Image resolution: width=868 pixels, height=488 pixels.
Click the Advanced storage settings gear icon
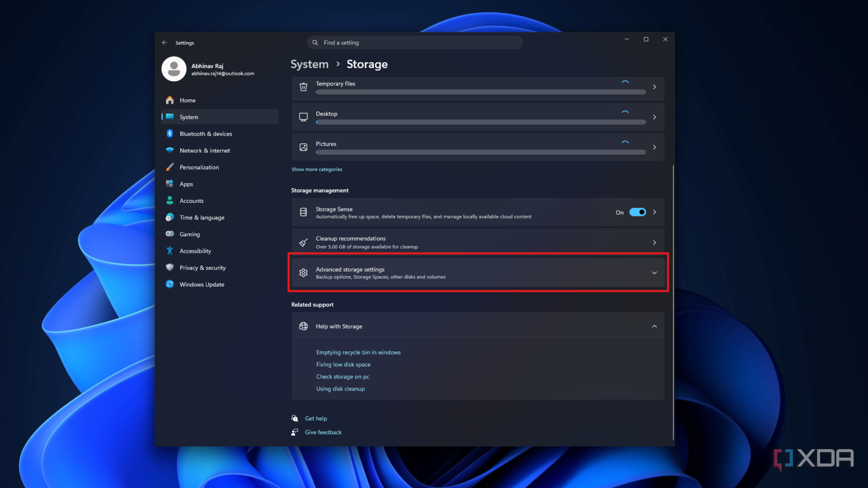(x=303, y=273)
